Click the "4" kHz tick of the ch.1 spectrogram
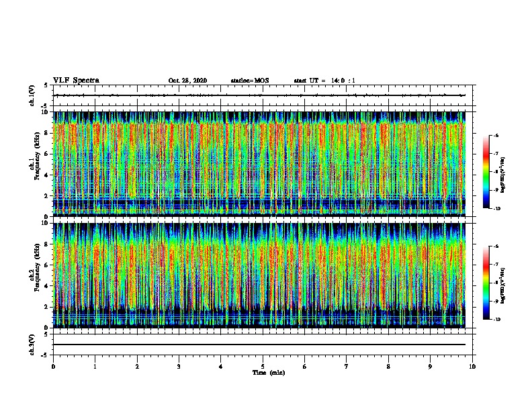532x411 pixels. click(46, 175)
